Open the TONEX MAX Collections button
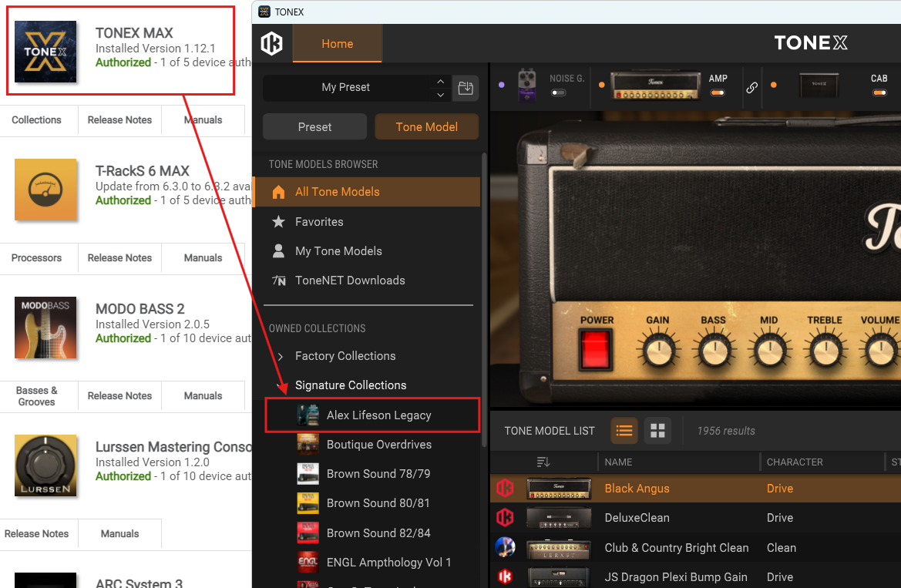 [37, 120]
